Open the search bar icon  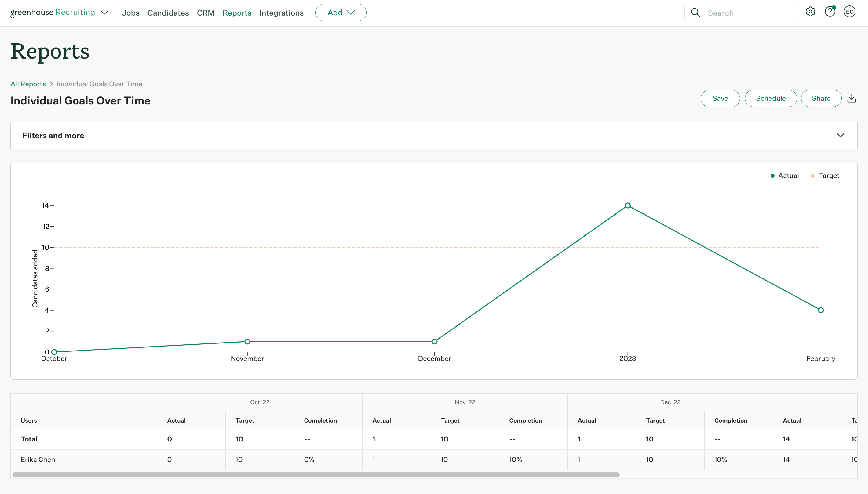(x=695, y=12)
